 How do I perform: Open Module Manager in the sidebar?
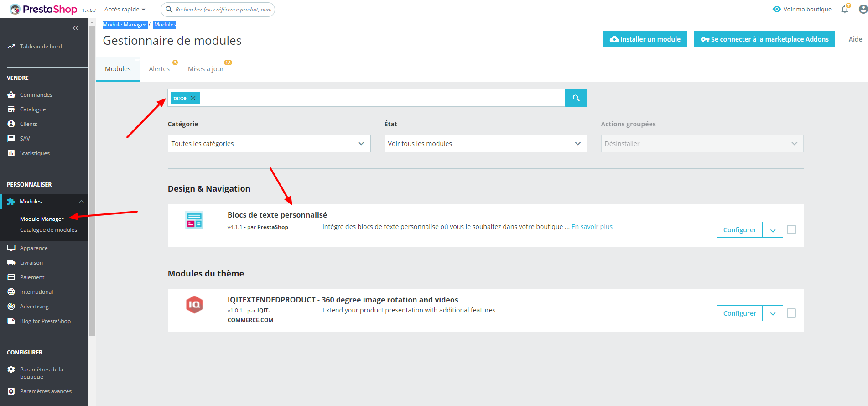[42, 219]
